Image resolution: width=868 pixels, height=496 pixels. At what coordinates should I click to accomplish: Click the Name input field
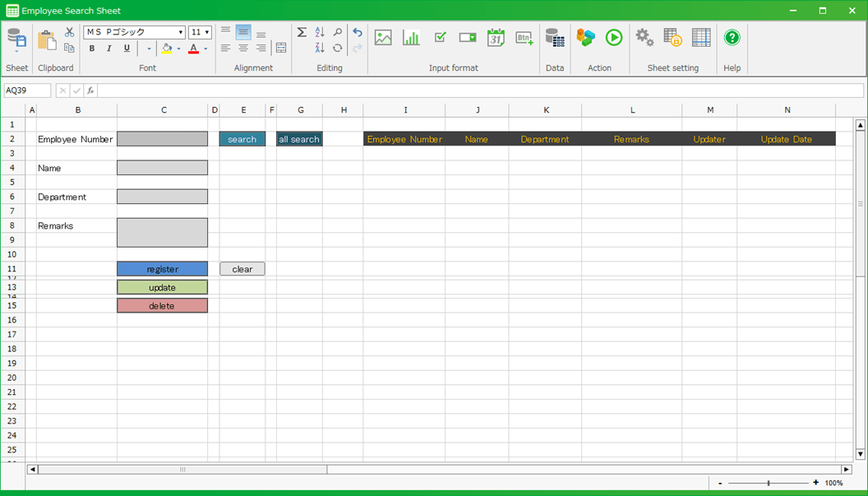[x=162, y=168]
